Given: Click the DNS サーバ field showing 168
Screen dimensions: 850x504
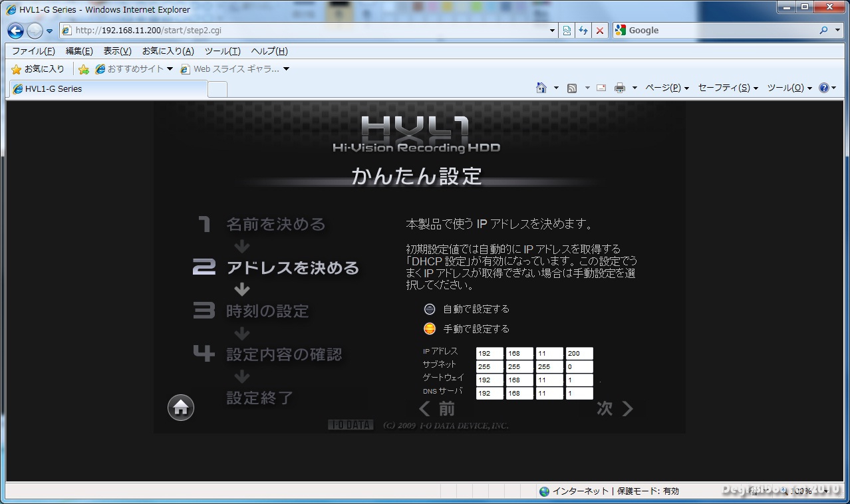Looking at the screenshot, I should (519, 394).
